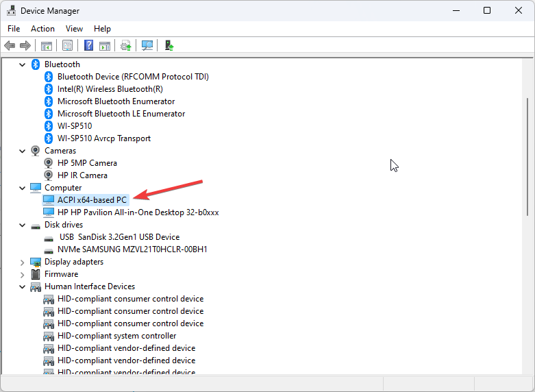Click Scan for hardware changes icon
The width and height of the screenshot is (535, 392).
pos(147,45)
